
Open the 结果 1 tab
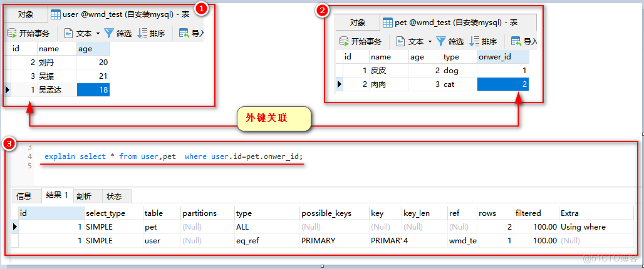coord(57,195)
